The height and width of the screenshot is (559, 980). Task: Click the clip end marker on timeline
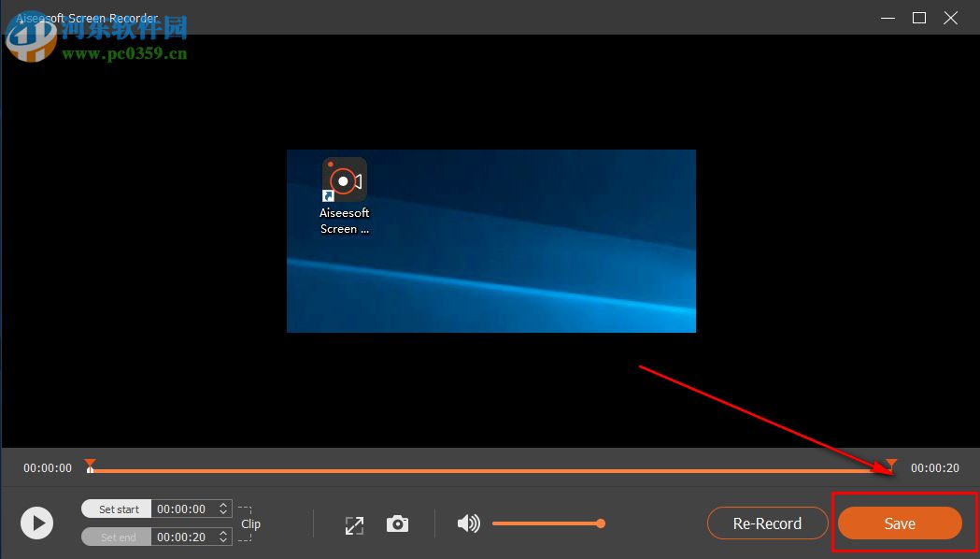coord(891,466)
